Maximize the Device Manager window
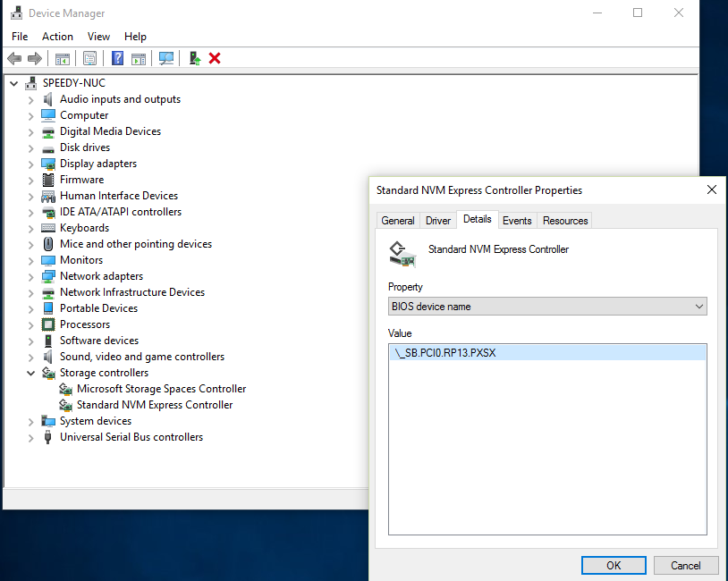 [x=638, y=13]
